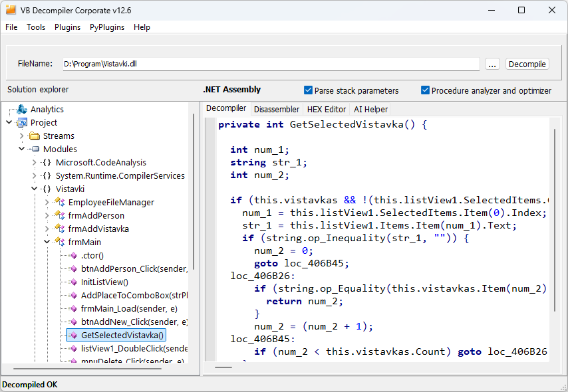Click the FileName path input field
568x392 pixels.
[x=269, y=64]
